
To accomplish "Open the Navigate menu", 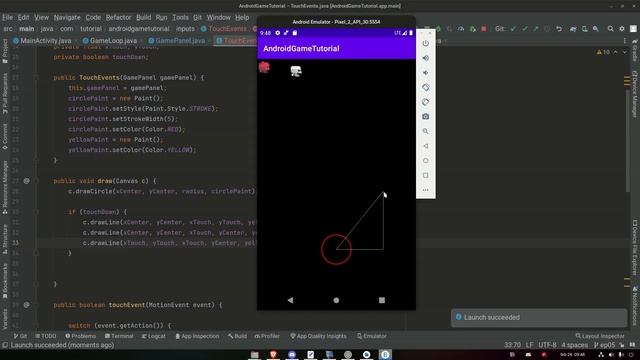I will [67, 18].
